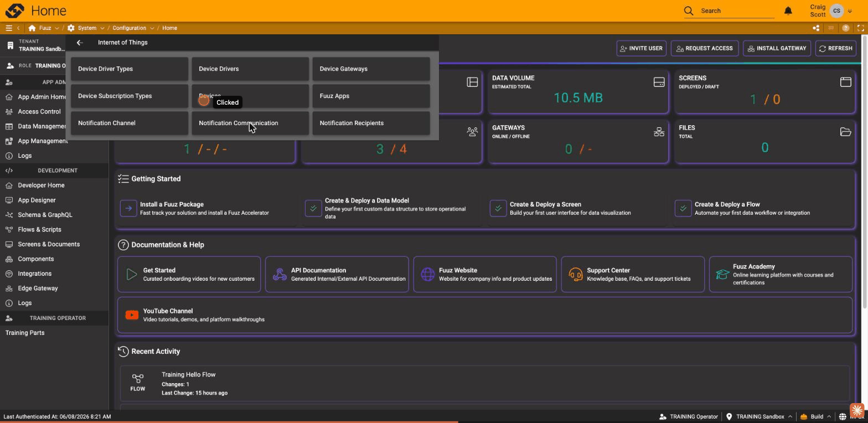
Task: Open the chat message icon in the breadcrumb bar
Action: click(x=831, y=28)
